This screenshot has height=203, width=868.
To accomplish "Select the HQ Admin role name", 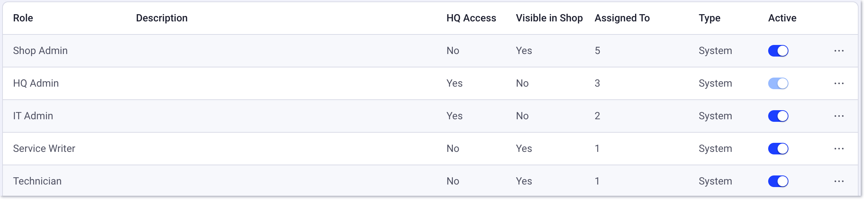I will click(36, 83).
